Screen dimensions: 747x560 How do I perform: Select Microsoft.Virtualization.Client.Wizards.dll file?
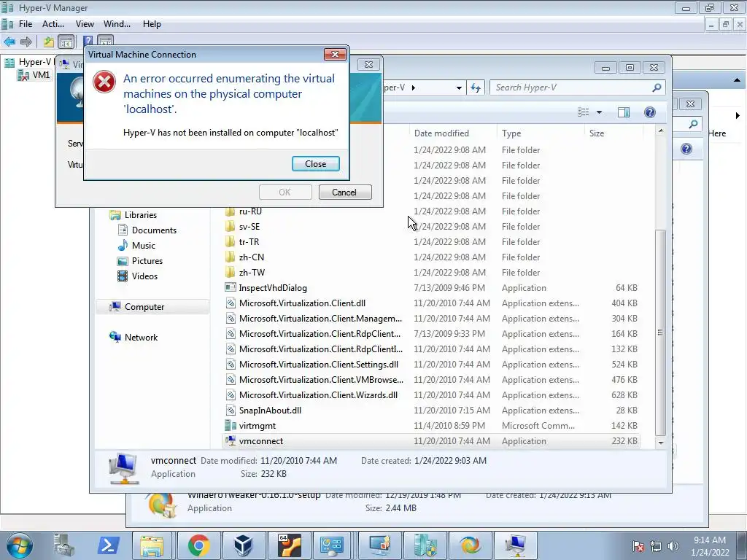pos(431,395)
